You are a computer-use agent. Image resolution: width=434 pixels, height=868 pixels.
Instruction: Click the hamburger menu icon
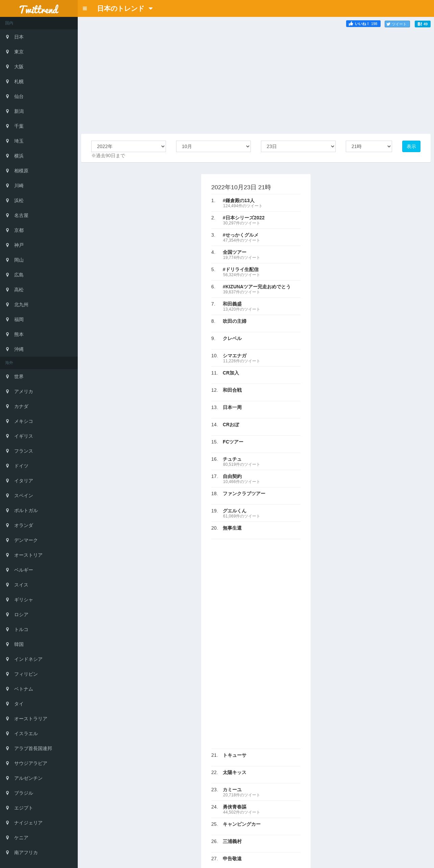(85, 8)
